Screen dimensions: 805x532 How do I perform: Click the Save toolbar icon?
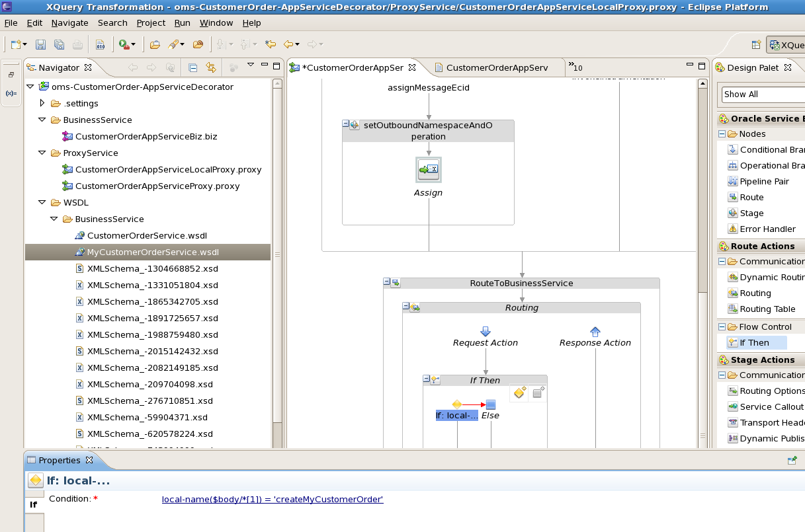[41, 44]
